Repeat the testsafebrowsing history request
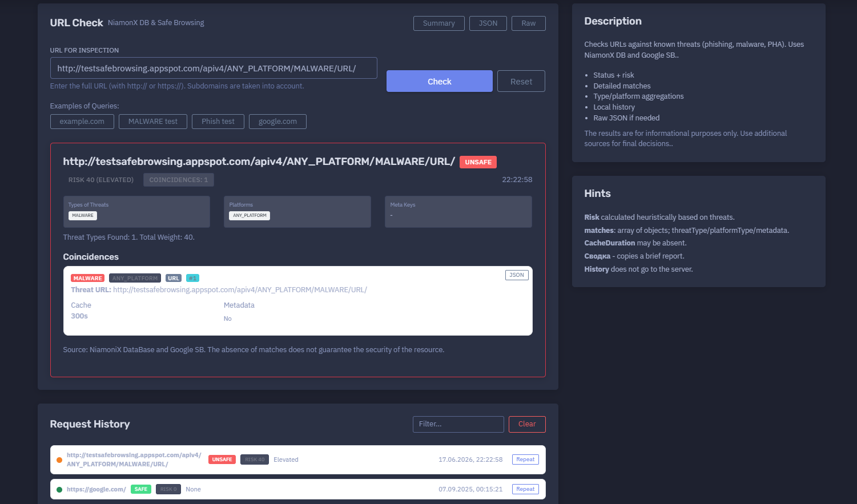857x504 pixels. (x=525, y=459)
